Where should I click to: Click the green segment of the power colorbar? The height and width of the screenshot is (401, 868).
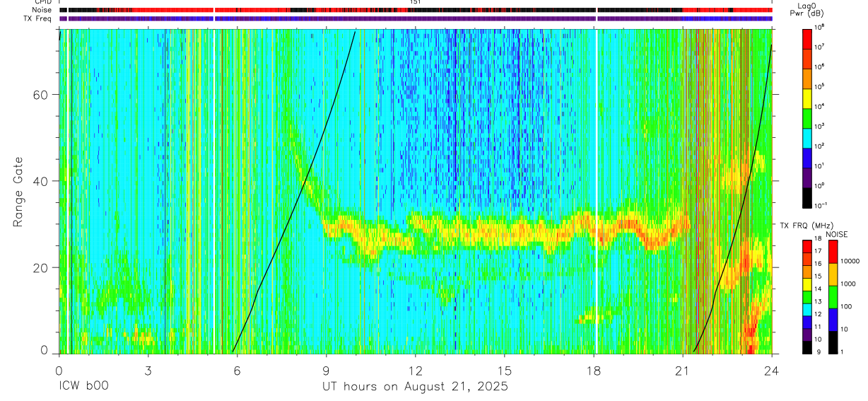pyautogui.click(x=807, y=118)
